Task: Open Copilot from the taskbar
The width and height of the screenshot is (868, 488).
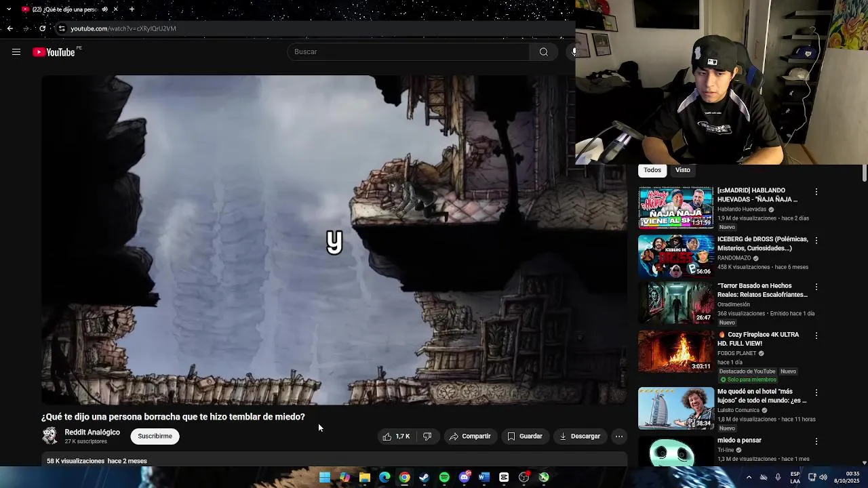Action: point(344,477)
